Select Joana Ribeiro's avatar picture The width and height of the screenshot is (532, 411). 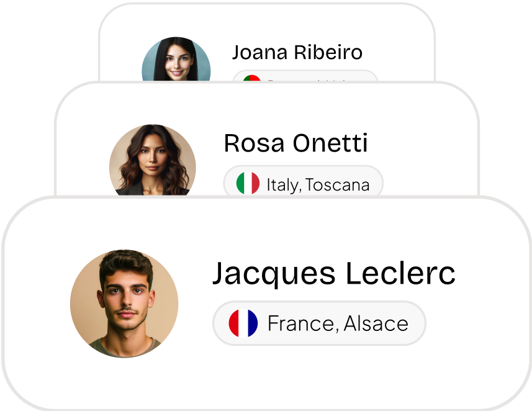[176, 60]
